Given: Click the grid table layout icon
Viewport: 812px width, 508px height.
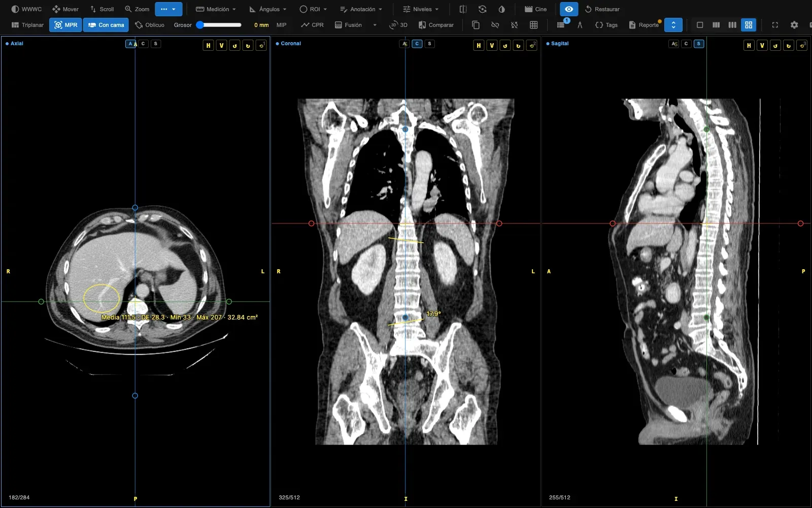Looking at the screenshot, I should click(533, 25).
